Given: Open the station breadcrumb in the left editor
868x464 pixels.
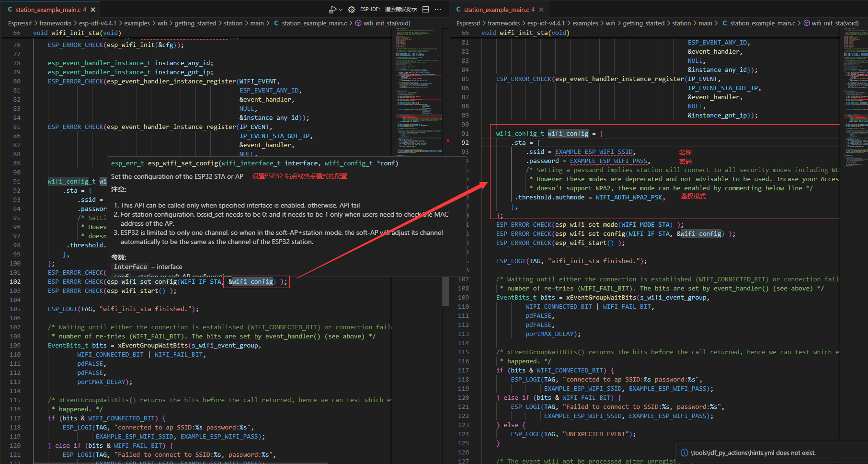Looking at the screenshot, I should (x=233, y=23).
